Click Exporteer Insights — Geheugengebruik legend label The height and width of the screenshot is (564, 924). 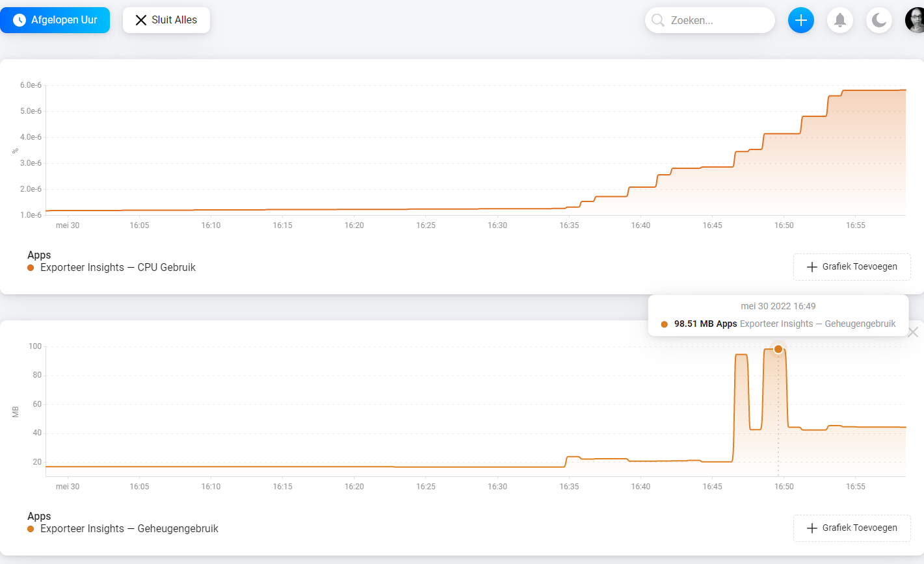click(x=129, y=529)
